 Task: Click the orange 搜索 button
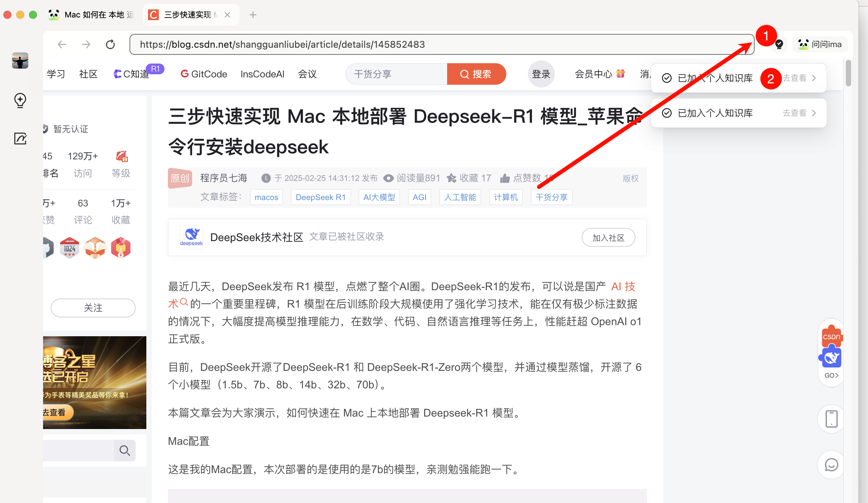click(x=476, y=74)
